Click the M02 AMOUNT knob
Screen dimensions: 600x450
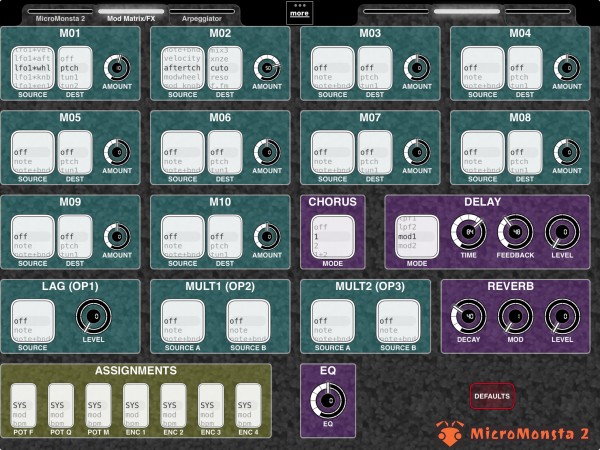(267, 68)
